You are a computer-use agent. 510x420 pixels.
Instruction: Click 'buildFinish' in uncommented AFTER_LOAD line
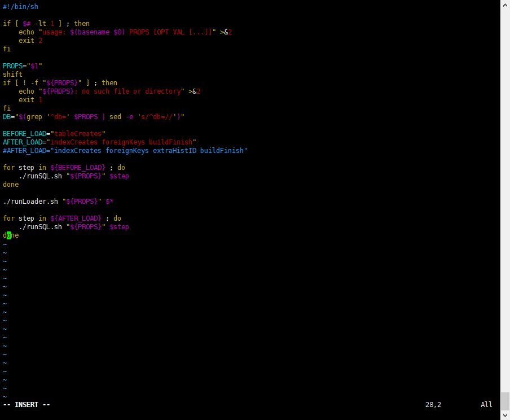(171, 142)
